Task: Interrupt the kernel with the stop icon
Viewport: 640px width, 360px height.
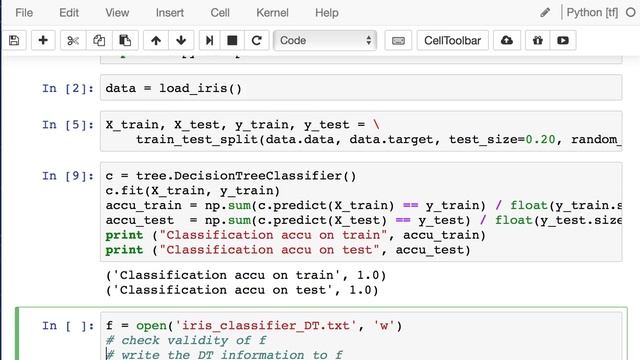Action: tap(232, 40)
